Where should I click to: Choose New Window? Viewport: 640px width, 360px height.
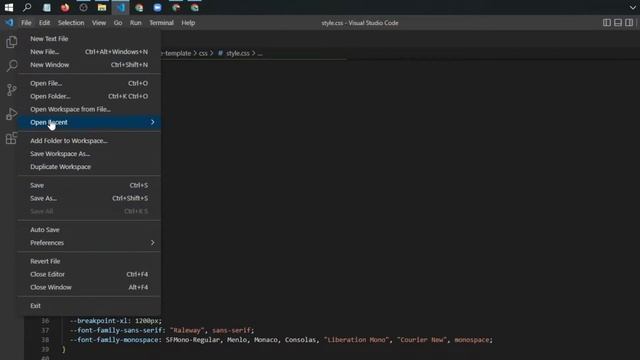click(89, 65)
